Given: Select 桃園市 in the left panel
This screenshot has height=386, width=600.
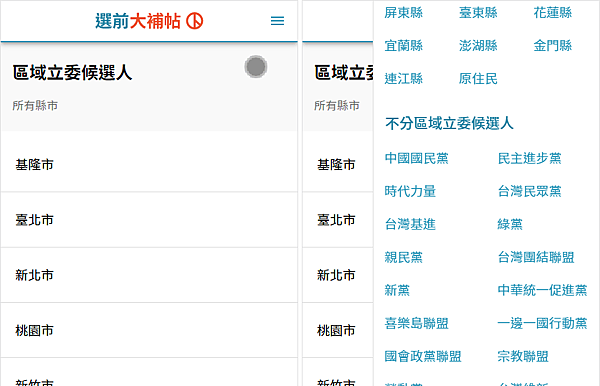Looking at the screenshot, I should click(x=149, y=330).
